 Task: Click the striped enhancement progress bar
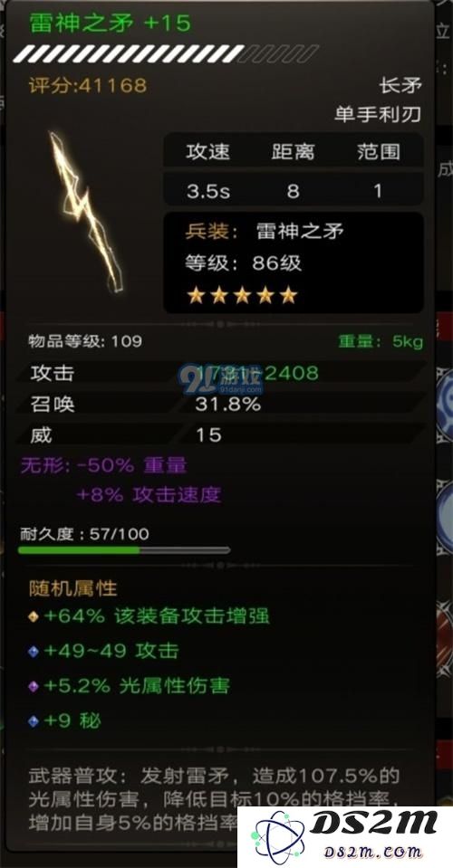(x=165, y=53)
